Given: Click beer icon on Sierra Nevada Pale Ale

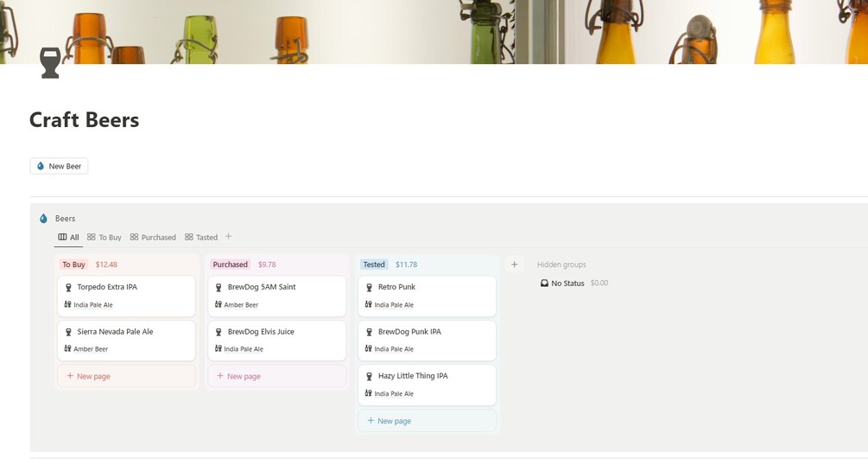Looking at the screenshot, I should (x=68, y=332).
